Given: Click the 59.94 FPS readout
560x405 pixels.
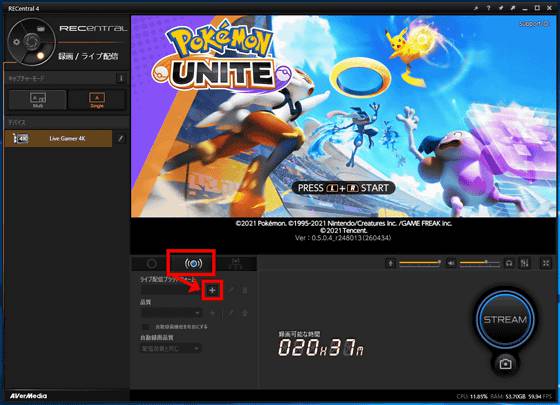Looking at the screenshot, I should point(540,396).
